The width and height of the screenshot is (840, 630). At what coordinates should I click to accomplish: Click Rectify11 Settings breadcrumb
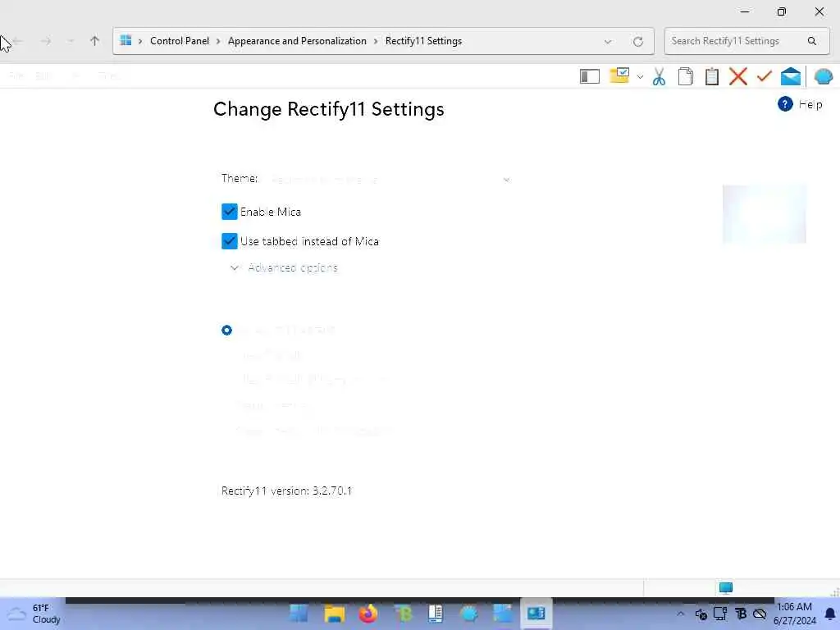(x=423, y=41)
